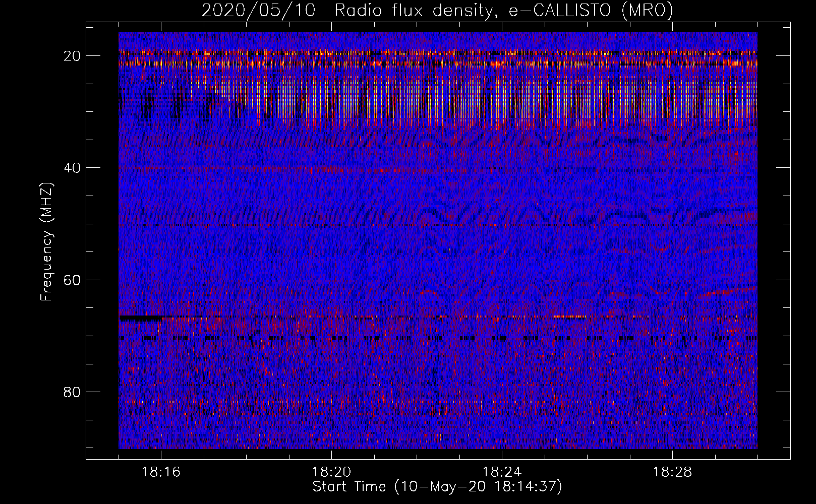The width and height of the screenshot is (816, 504).
Task: Click the '20' frequency tick label
Action: click(73, 55)
